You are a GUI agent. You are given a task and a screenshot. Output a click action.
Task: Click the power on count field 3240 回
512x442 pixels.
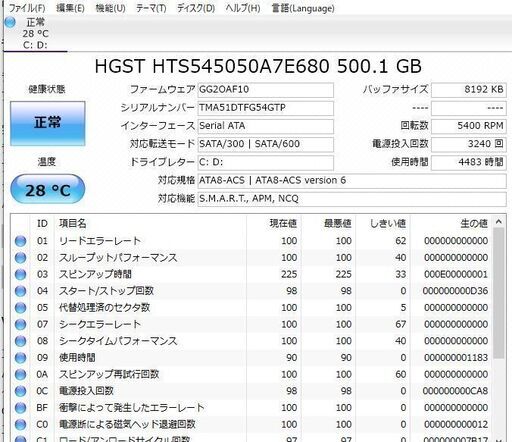[x=469, y=144]
